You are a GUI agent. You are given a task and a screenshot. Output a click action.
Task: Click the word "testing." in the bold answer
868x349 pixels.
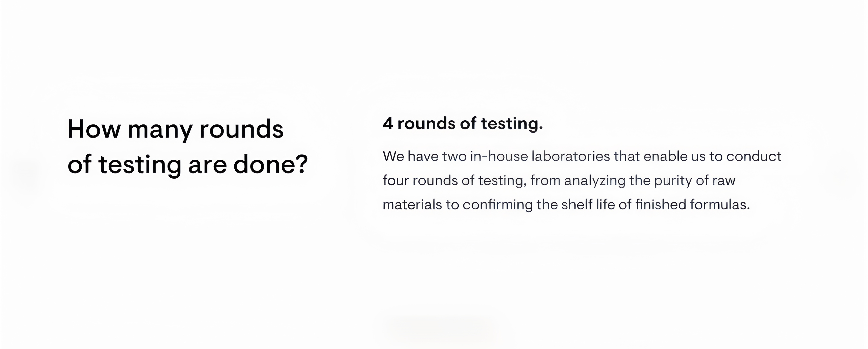pos(512,124)
